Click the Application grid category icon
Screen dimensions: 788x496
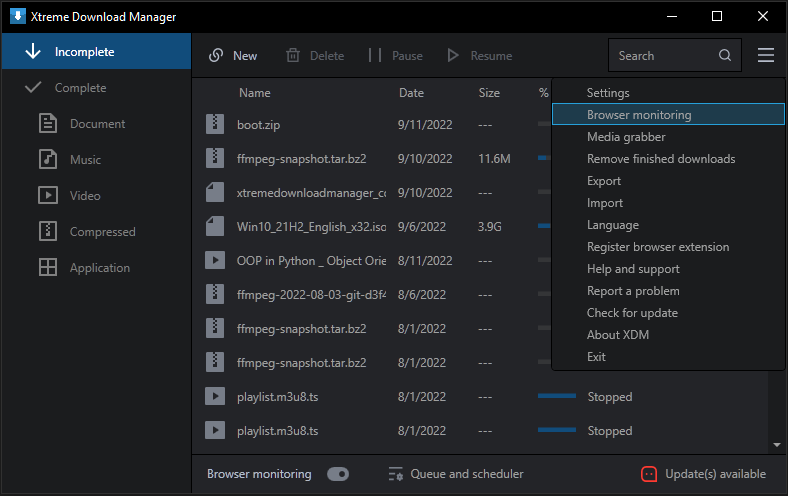tap(48, 267)
